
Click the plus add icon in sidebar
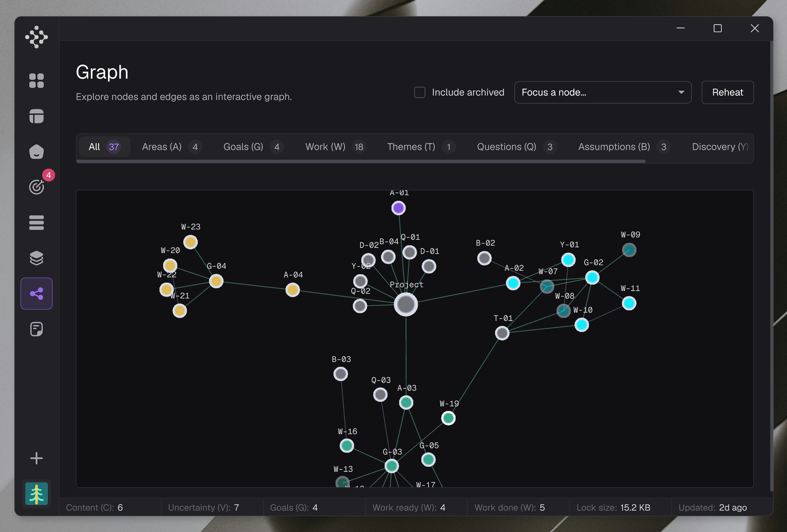pyautogui.click(x=36, y=458)
